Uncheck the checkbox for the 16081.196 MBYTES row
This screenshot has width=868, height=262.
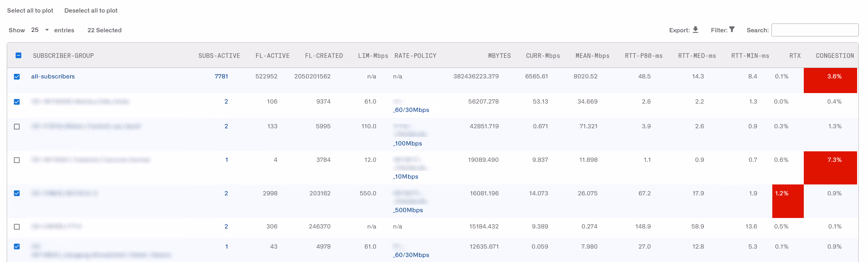point(17,193)
